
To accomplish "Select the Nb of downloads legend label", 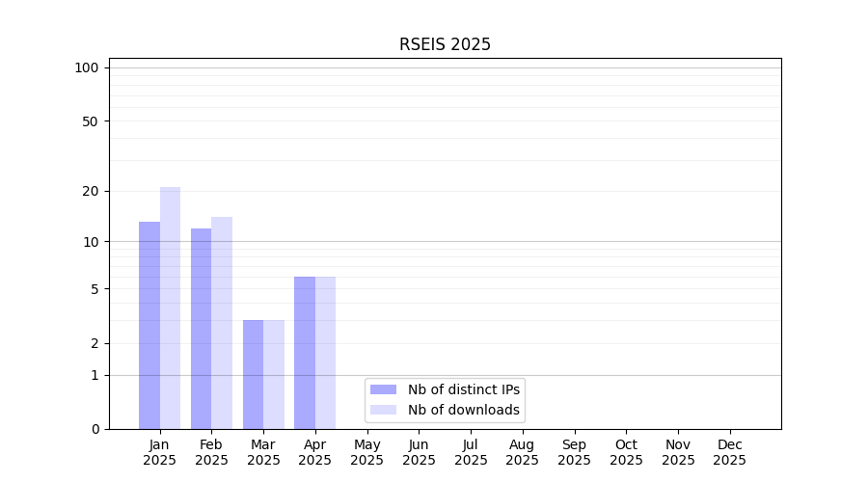I will tap(463, 410).
